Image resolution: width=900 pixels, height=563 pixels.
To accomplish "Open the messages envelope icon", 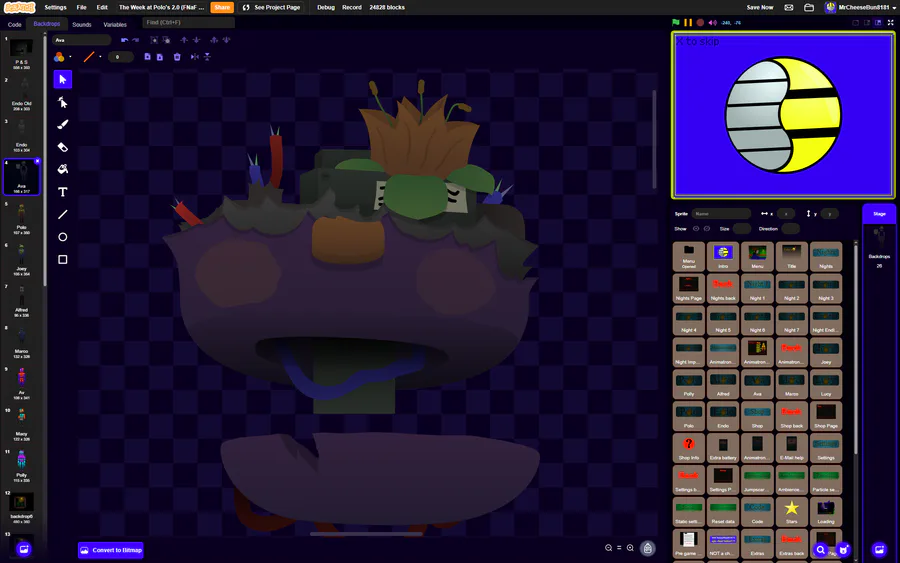I will coord(789,7).
